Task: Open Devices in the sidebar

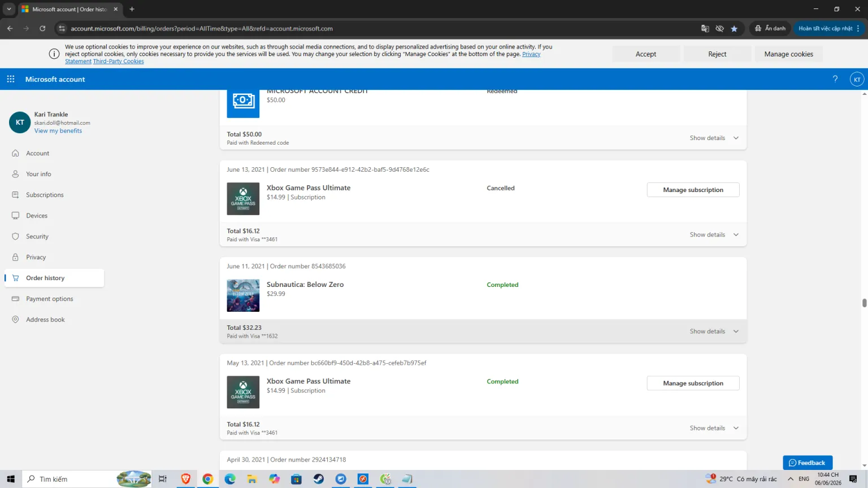Action: 54,216
